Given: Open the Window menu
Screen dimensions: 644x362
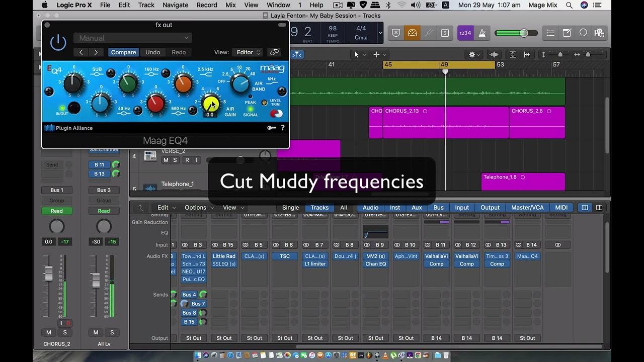Looking at the screenshot, I should [x=278, y=5].
